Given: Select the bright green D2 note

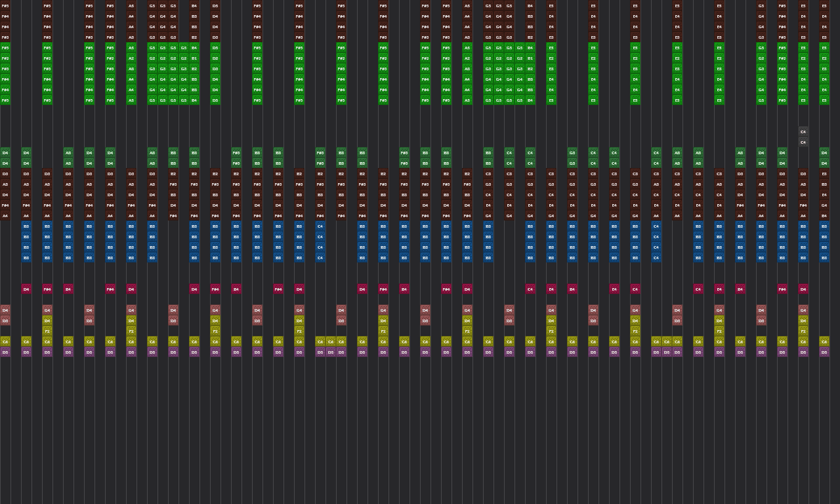Looking at the screenshot, I should pyautogui.click(x=215, y=58).
